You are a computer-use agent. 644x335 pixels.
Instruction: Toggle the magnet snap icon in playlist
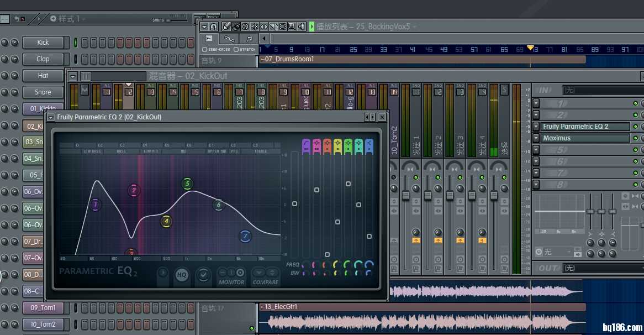point(214,27)
